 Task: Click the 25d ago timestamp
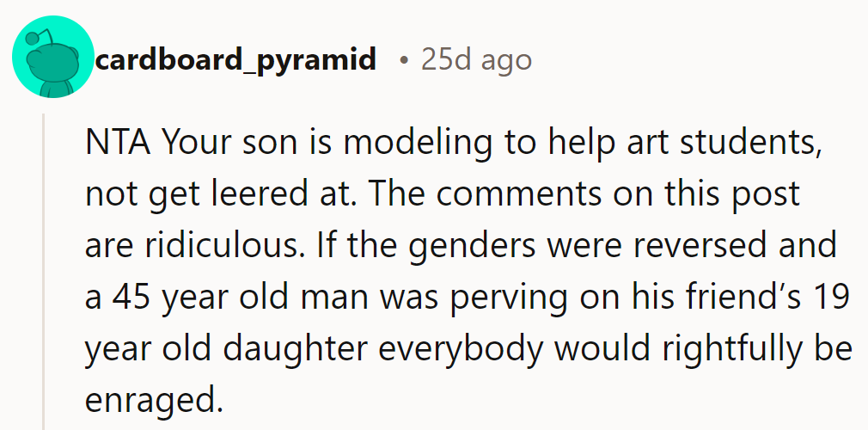[x=476, y=60]
